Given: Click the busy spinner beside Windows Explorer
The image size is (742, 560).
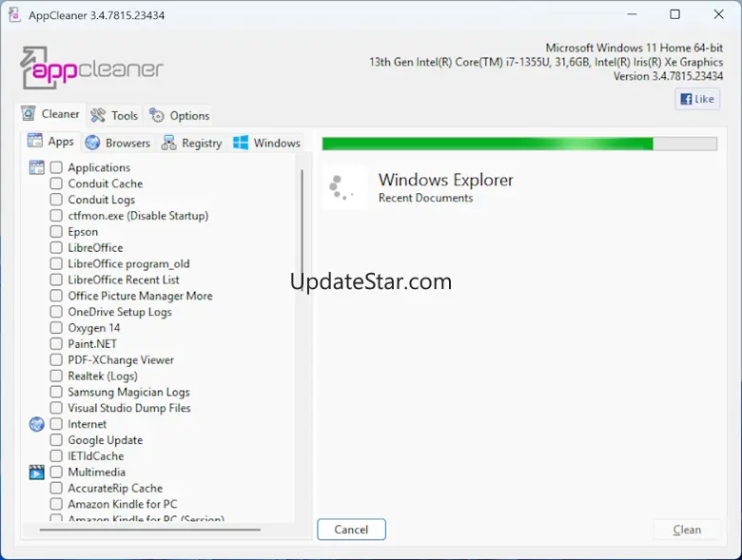Looking at the screenshot, I should (344, 187).
